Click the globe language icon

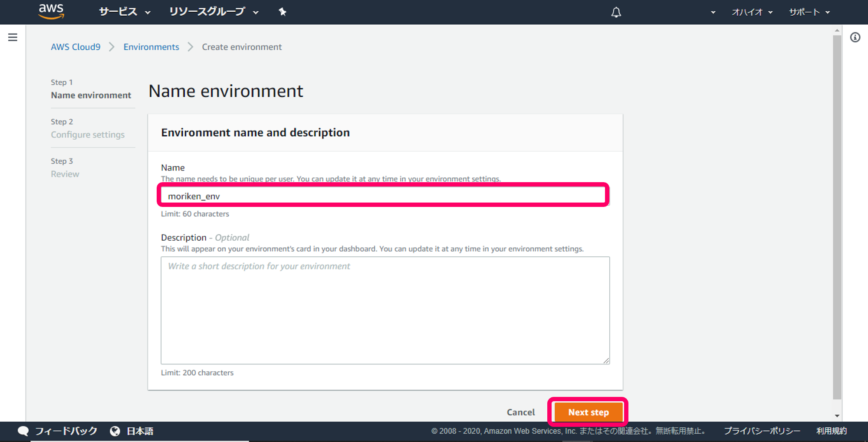click(115, 431)
